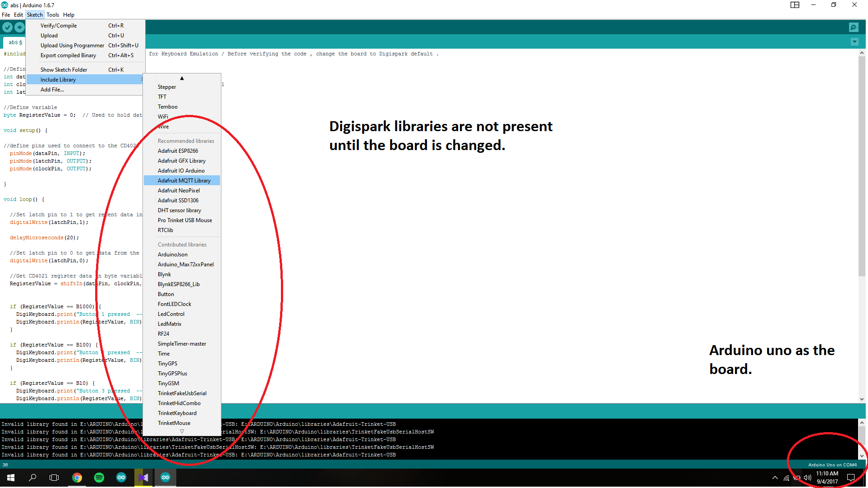This screenshot has width=868, height=488.
Task: Click the upward arrow expander in library list
Action: pyautogui.click(x=183, y=78)
